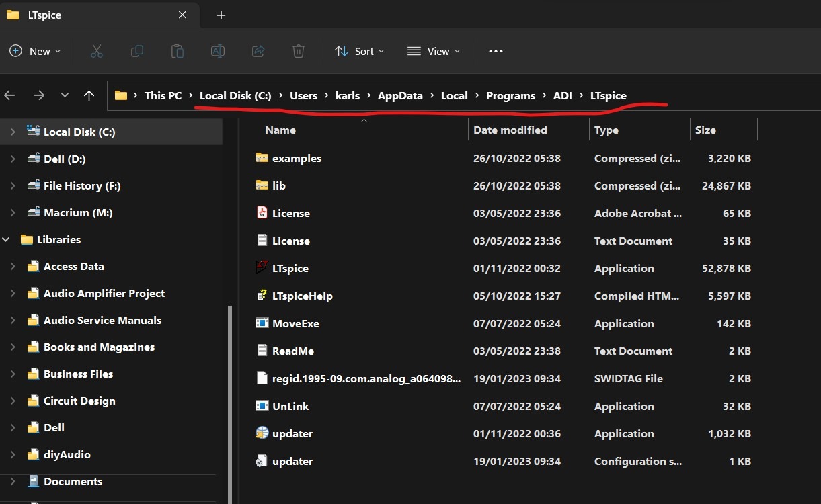The width and height of the screenshot is (821, 504).
Task: Expand Macrium (M:) drive node
Action: point(13,212)
